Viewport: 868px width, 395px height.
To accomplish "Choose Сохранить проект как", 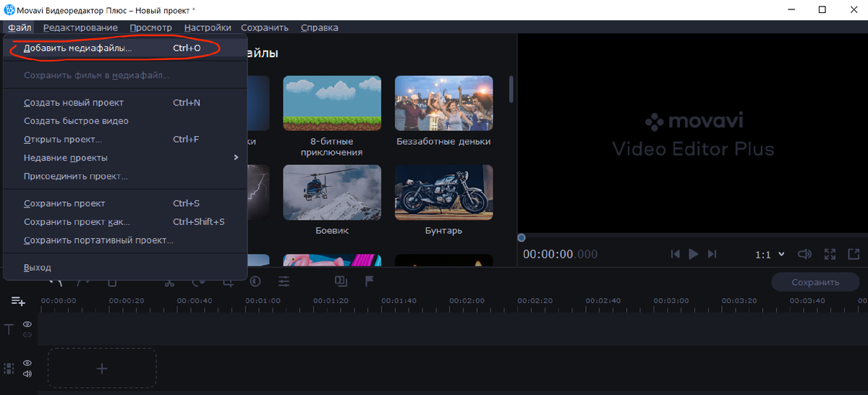I will [125, 221].
